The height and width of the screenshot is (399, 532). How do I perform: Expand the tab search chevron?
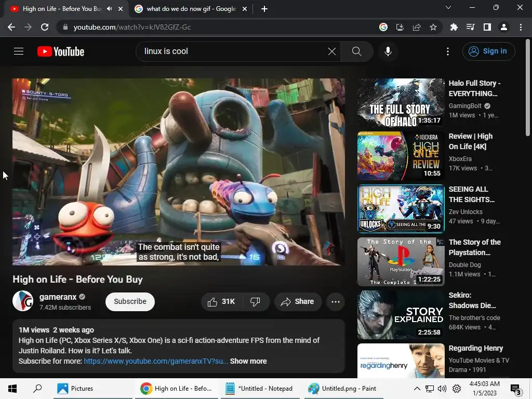click(448, 7)
